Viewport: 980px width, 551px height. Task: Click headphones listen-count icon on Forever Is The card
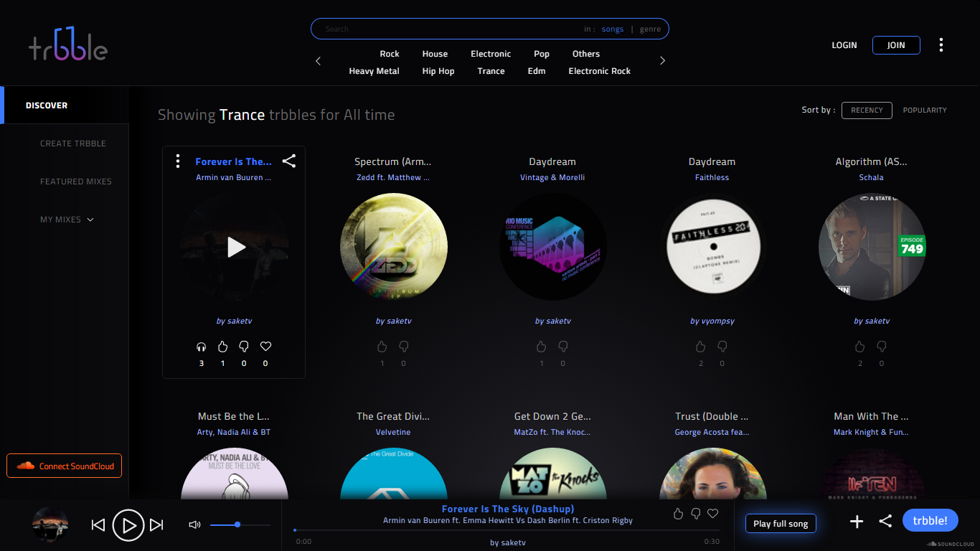click(x=202, y=347)
